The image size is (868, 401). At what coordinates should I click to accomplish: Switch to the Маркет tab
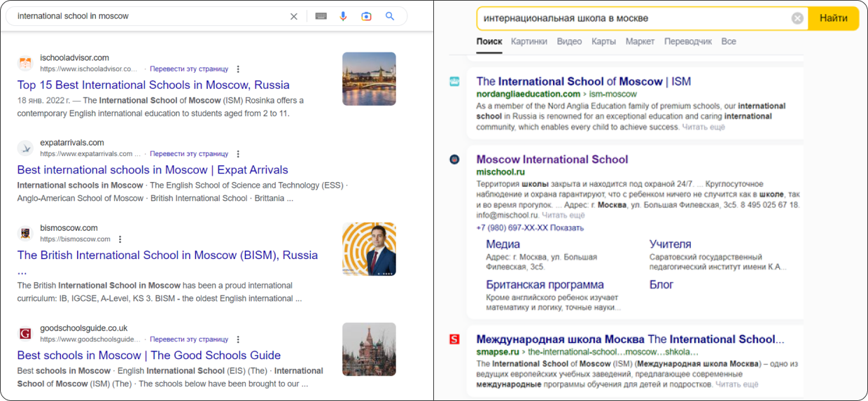coord(640,41)
